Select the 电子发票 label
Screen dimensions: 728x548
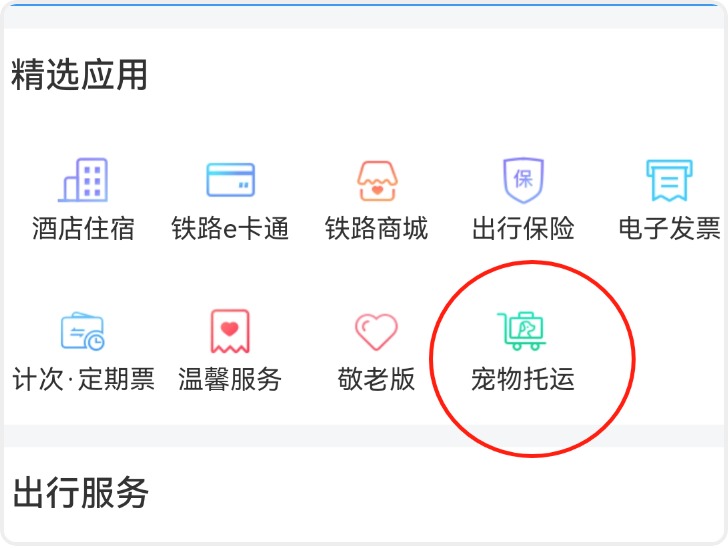point(670,228)
